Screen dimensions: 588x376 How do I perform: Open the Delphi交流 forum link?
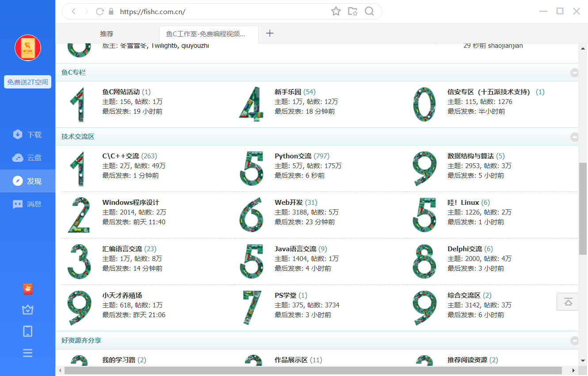click(465, 249)
